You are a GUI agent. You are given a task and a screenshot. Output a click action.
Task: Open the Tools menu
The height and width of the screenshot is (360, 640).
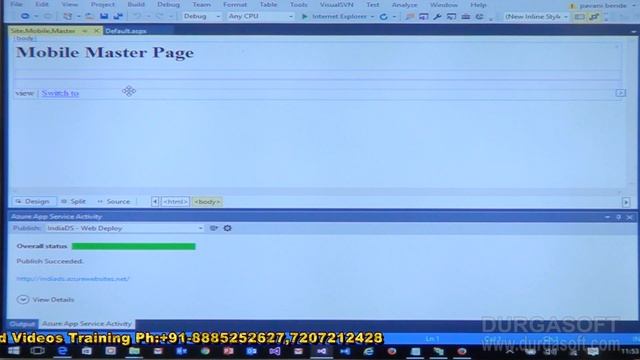(x=299, y=4)
